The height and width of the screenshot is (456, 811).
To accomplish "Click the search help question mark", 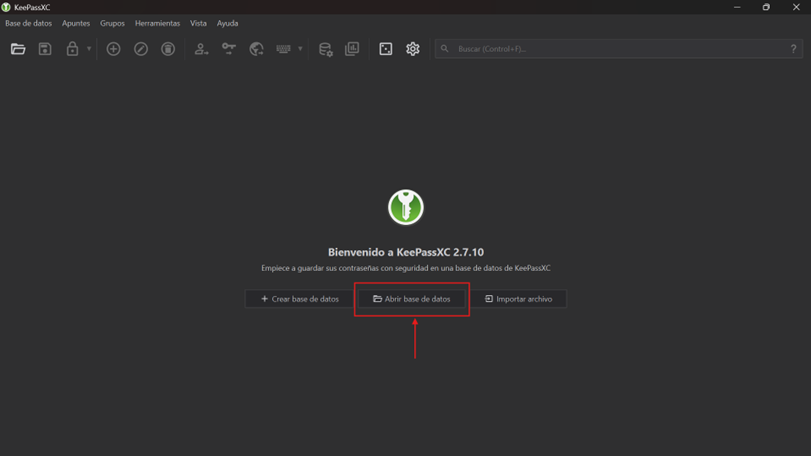I will (x=793, y=49).
